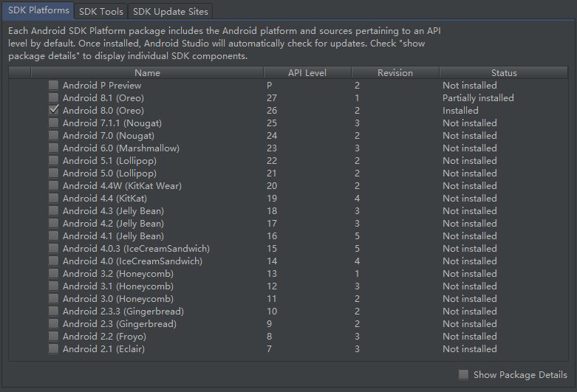Check the Android P Preview checkbox
Image resolution: width=577 pixels, height=392 pixels.
point(54,86)
